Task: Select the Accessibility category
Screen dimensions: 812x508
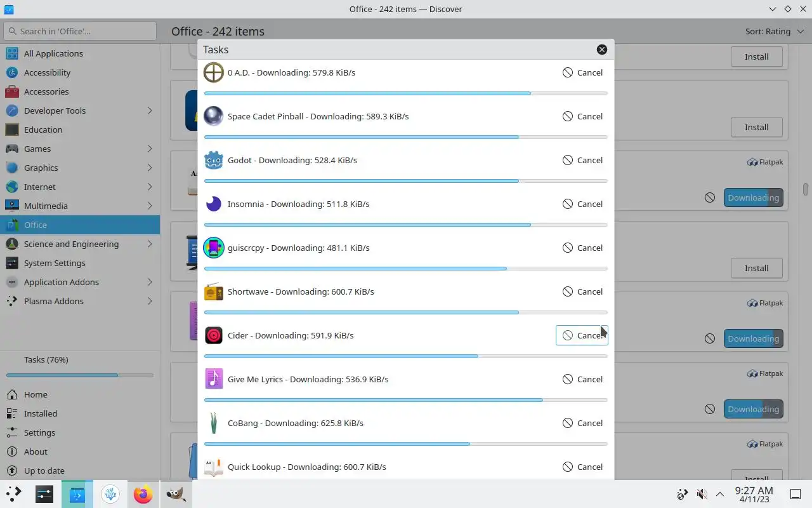Action: click(x=80, y=72)
